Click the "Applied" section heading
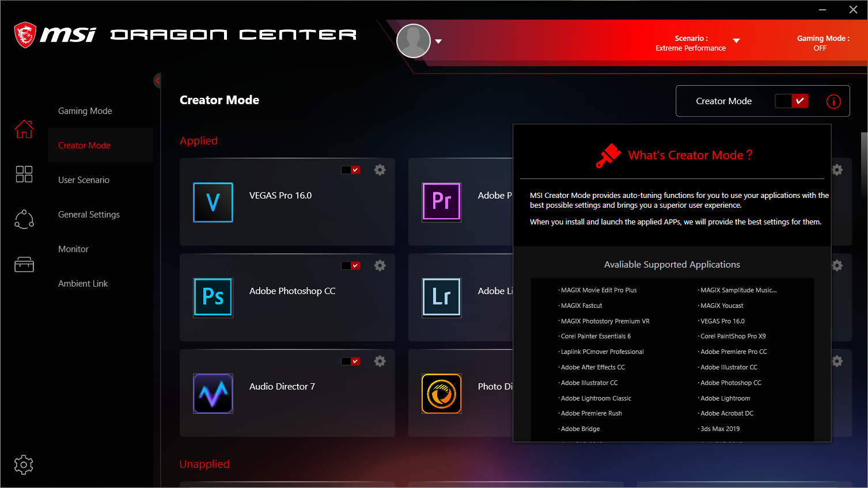This screenshot has width=868, height=488. pyautogui.click(x=199, y=141)
